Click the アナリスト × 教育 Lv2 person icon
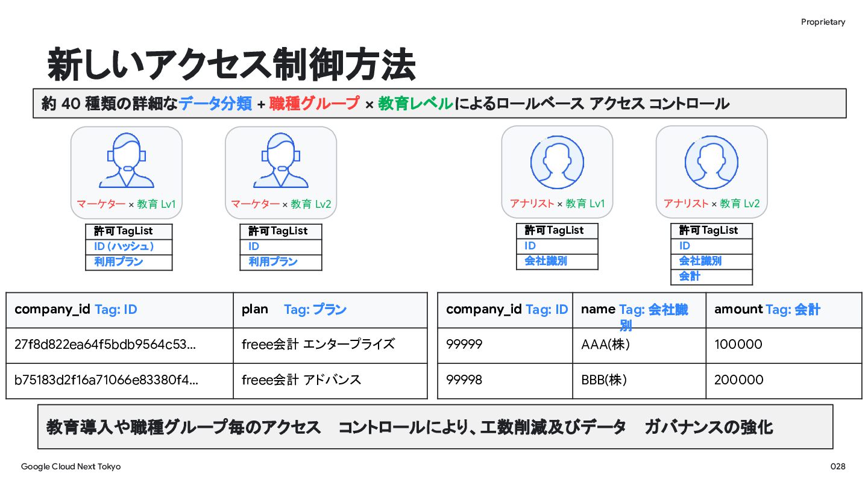The image size is (868, 488). [711, 162]
